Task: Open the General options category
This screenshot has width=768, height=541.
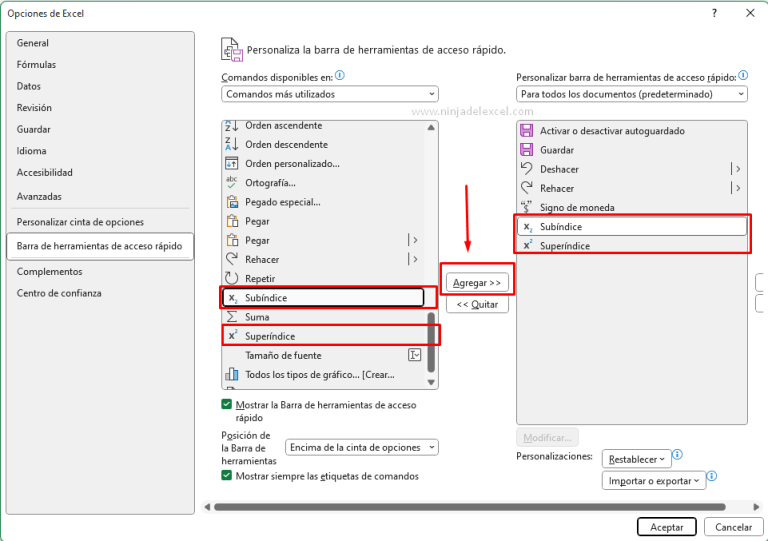Action: [x=32, y=43]
